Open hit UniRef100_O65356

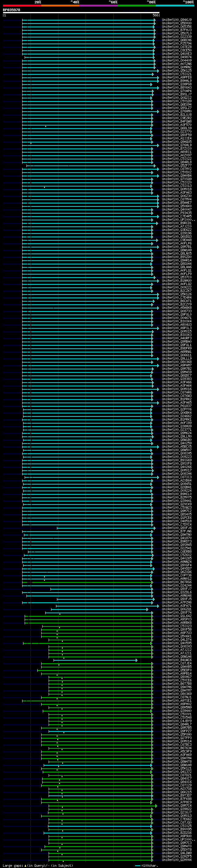177,26
